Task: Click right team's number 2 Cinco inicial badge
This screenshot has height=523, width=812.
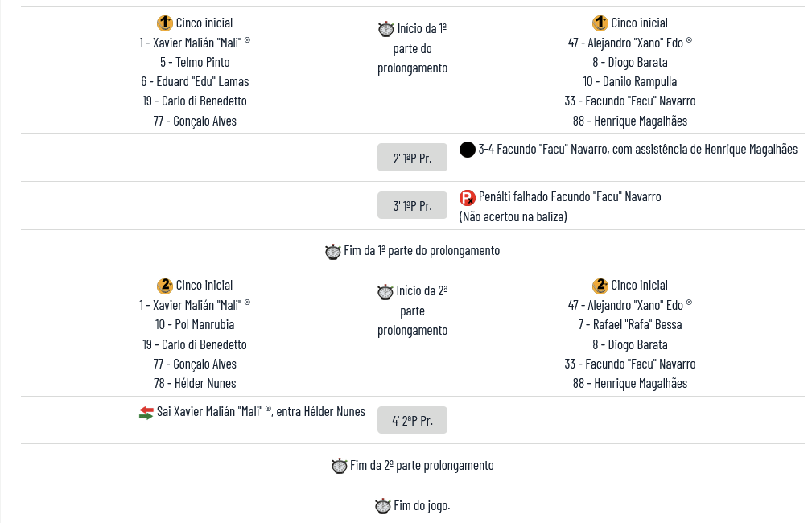Action: click(x=600, y=286)
